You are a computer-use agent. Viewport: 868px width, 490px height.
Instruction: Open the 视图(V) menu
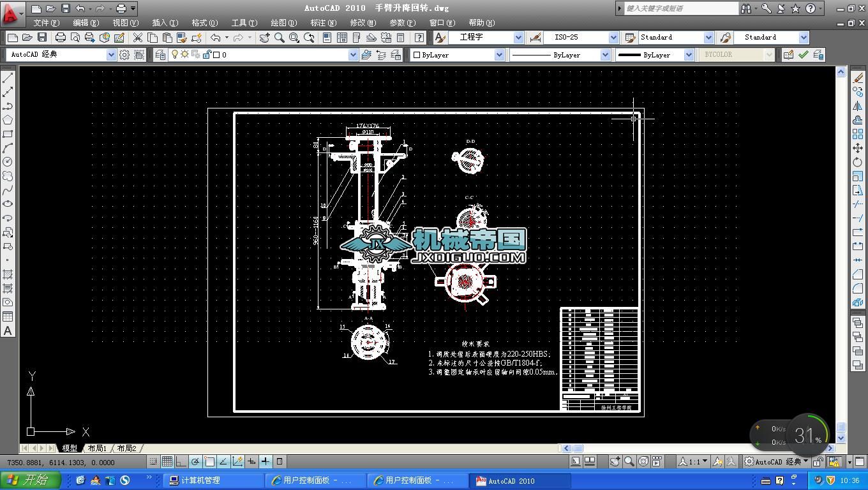pos(125,23)
